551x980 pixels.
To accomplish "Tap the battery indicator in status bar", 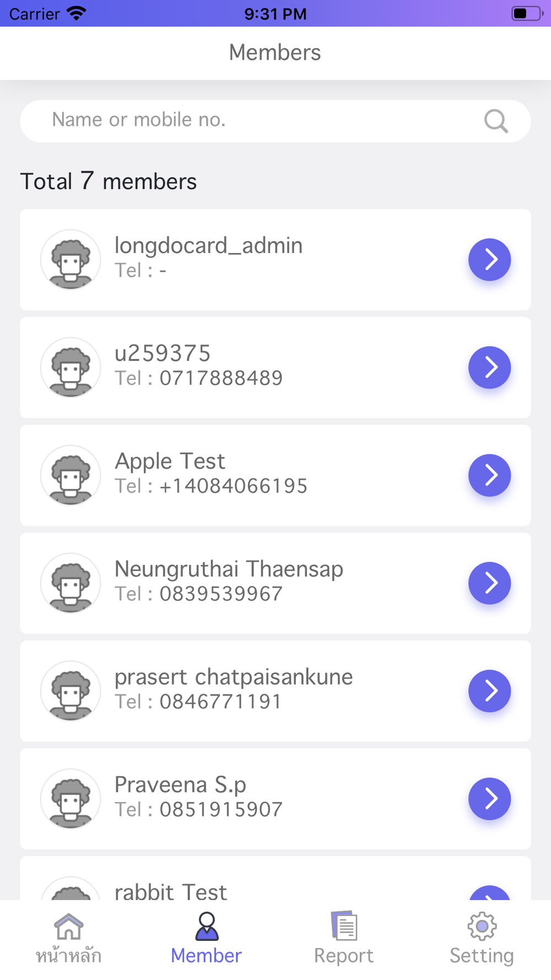I will coord(527,13).
